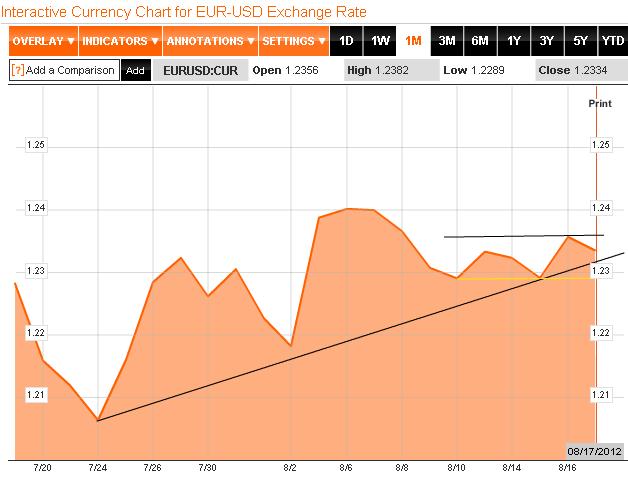The width and height of the screenshot is (628, 479).
Task: Open the ANNOTATIONS dropdown menu
Action: coord(211,41)
